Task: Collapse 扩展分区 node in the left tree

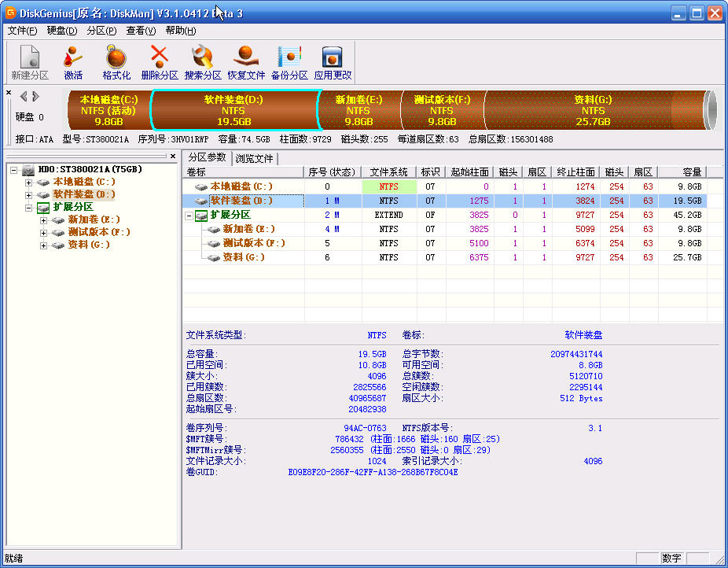Action: (29, 208)
